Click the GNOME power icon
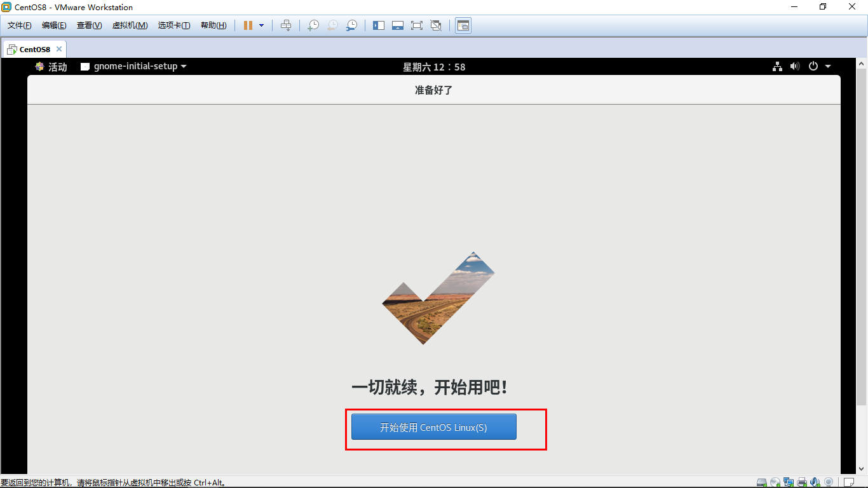The width and height of the screenshot is (868, 488). point(813,67)
